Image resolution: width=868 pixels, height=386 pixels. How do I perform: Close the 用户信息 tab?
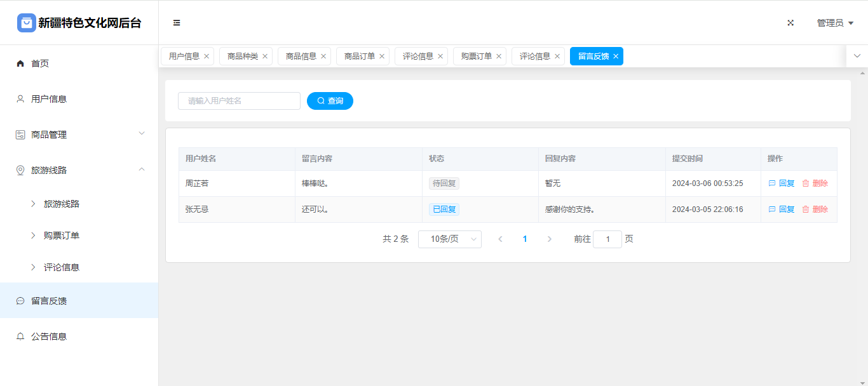pyautogui.click(x=207, y=57)
